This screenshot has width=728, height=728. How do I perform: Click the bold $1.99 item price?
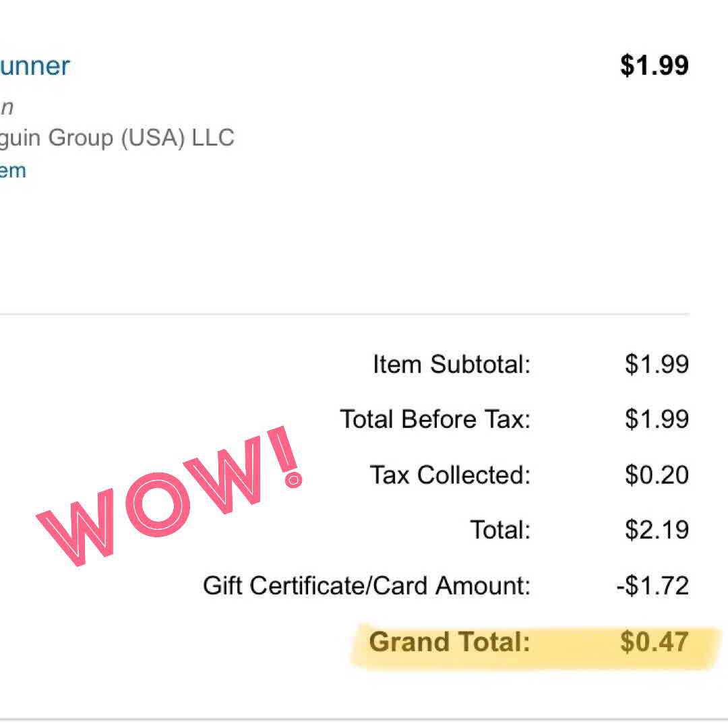(654, 66)
